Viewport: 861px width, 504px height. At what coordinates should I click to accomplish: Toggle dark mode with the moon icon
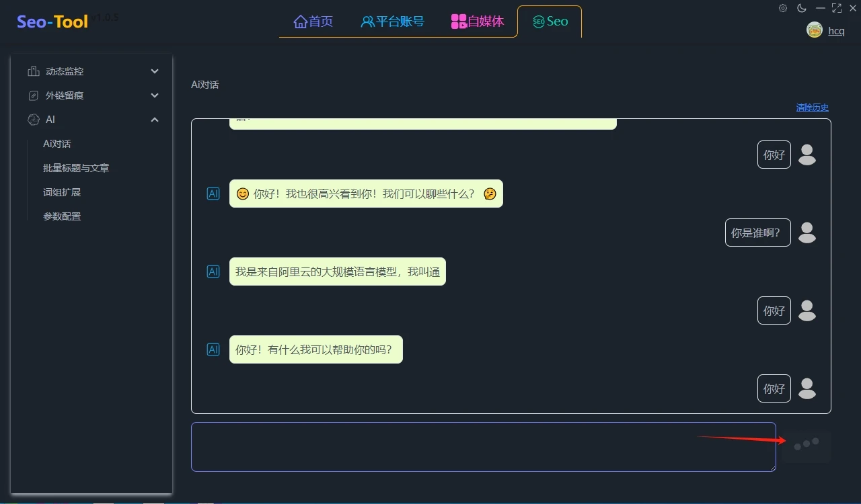(801, 8)
